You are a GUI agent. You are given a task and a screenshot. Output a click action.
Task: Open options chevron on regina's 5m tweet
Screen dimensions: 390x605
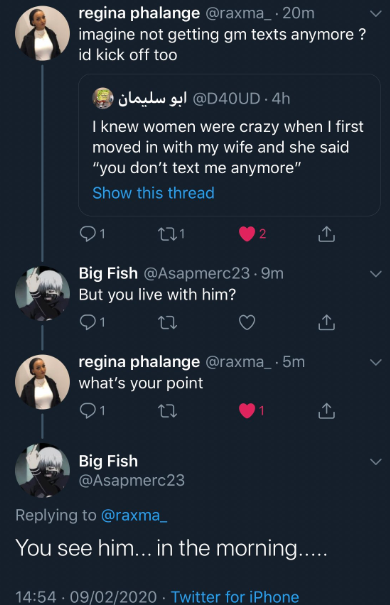coord(375,362)
